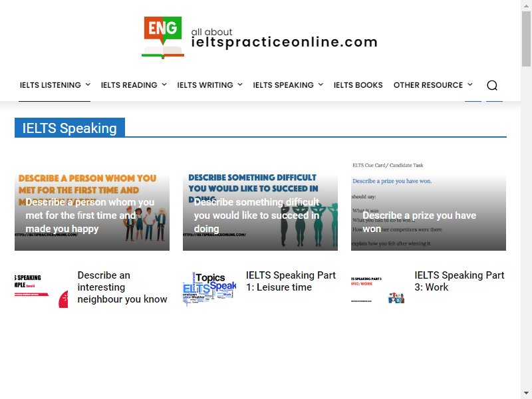Expand IELTS Reading dropdown chevron
This screenshot has height=399, width=532.
[164, 84]
